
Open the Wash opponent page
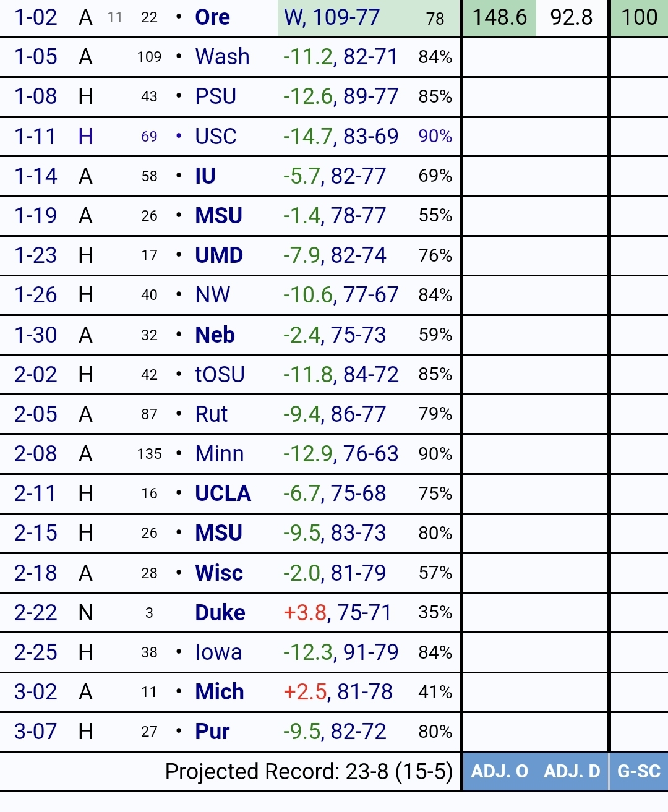coord(222,57)
